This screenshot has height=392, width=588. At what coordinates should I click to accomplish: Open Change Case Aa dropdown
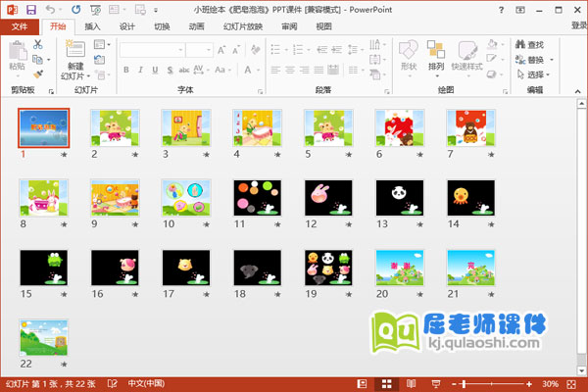coord(222,70)
